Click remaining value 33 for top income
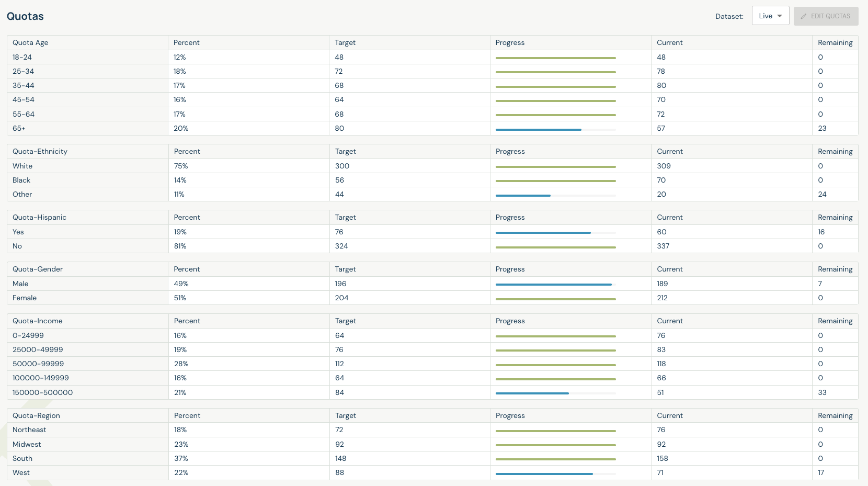 tap(822, 392)
